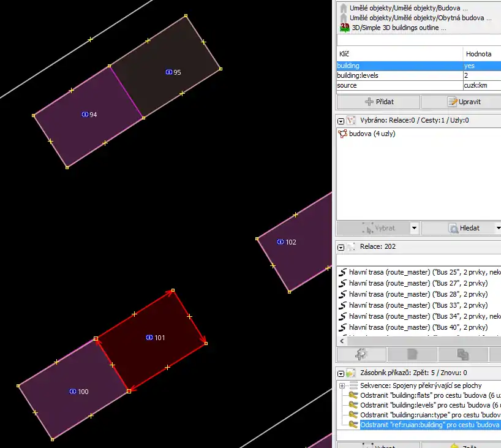501x448 pixels.
Task: Click the address node in building 100
Action: tap(72, 392)
